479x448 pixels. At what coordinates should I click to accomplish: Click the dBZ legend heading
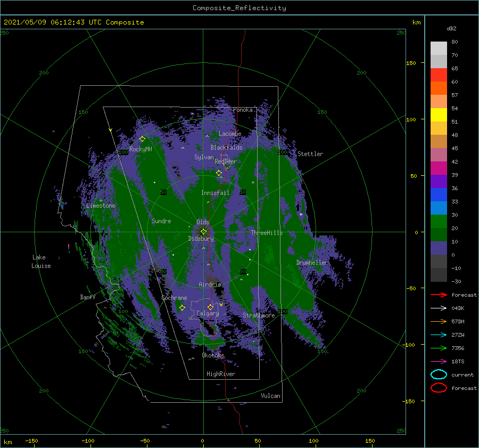click(x=451, y=28)
